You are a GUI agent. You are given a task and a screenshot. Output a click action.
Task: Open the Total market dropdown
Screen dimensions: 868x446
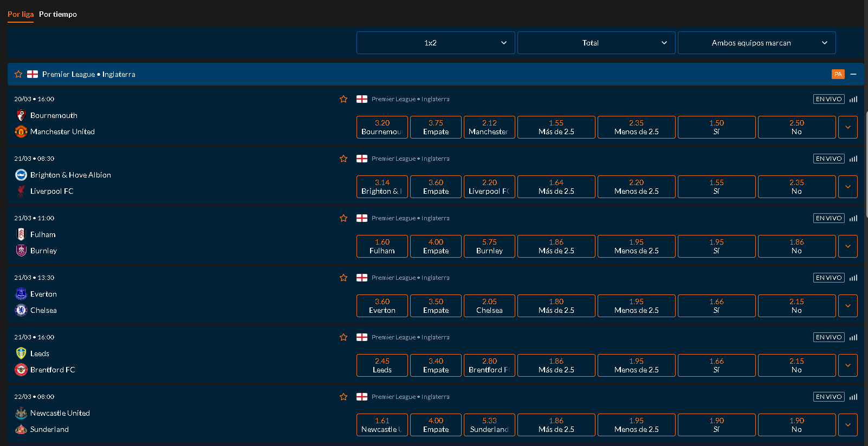point(596,43)
